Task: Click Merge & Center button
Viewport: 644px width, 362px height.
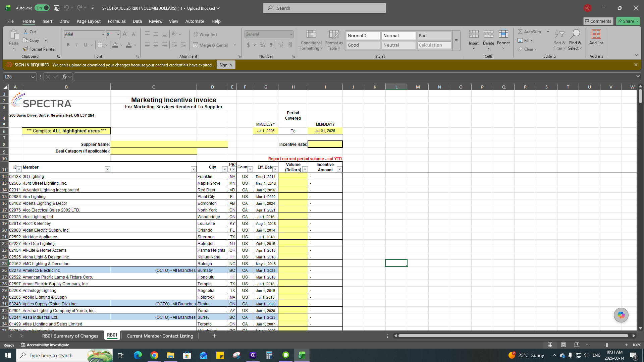Action: (x=211, y=45)
